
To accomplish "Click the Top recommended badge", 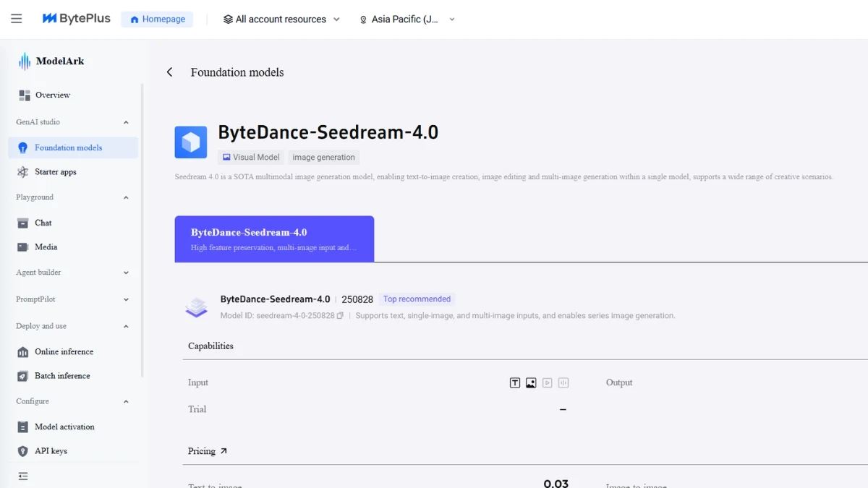I will [417, 299].
